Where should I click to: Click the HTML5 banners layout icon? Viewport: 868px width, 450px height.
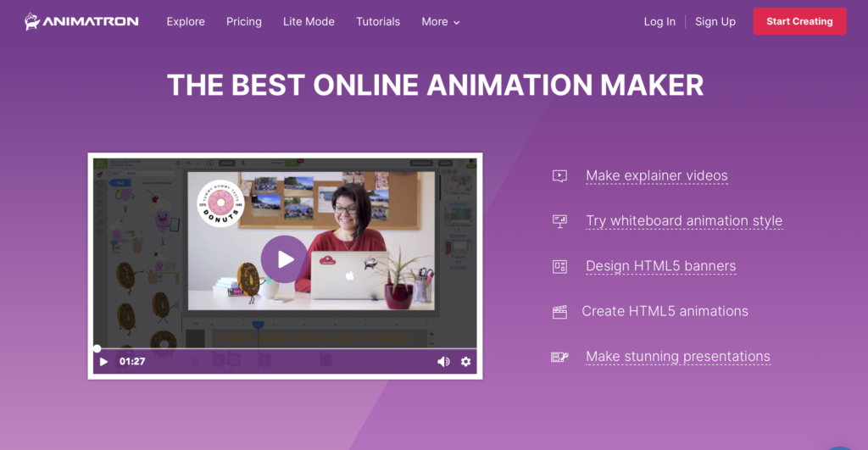point(559,267)
